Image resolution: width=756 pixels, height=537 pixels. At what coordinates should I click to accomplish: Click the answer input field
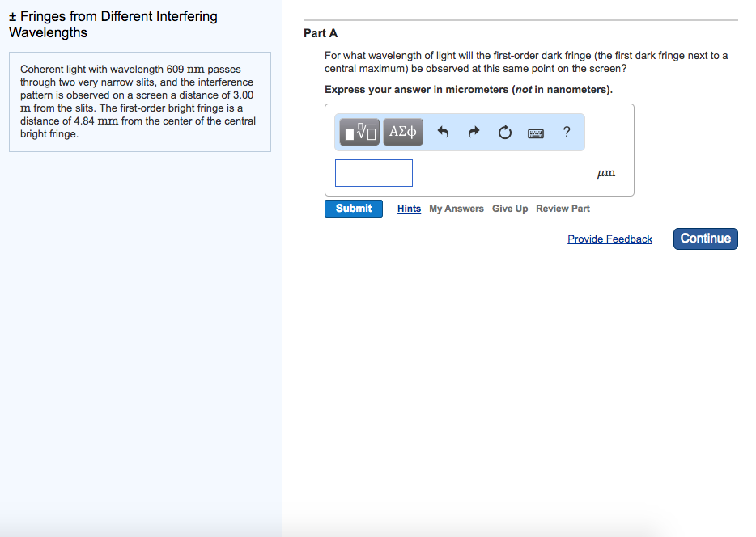[374, 173]
